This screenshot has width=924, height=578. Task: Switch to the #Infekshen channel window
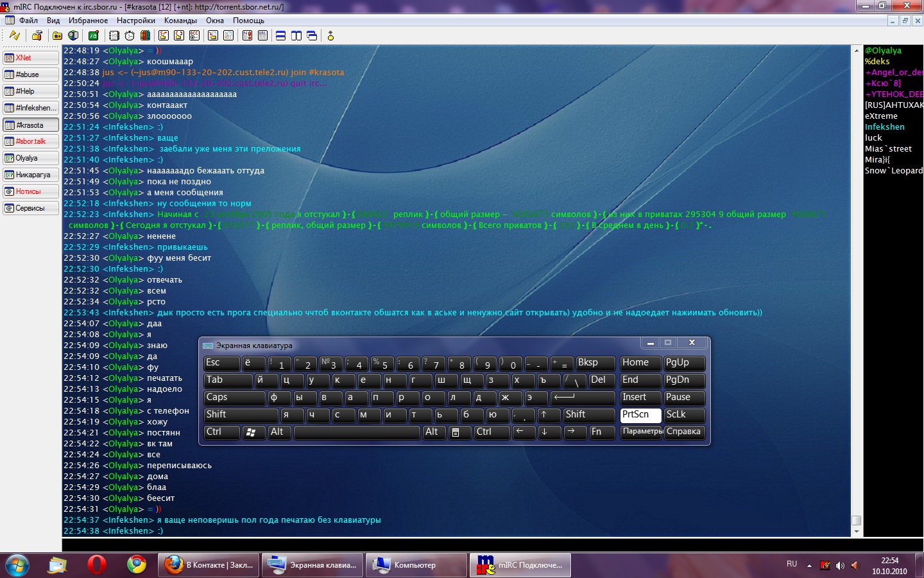[31, 108]
